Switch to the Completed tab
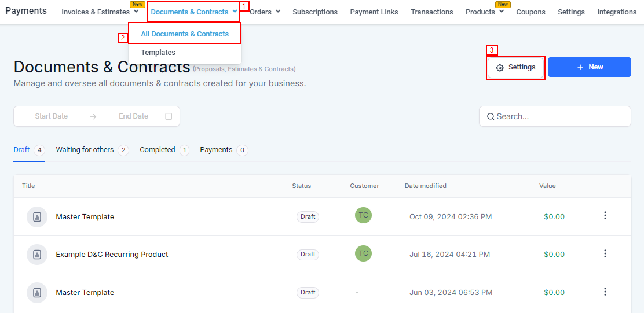This screenshot has width=644, height=313. (164, 150)
